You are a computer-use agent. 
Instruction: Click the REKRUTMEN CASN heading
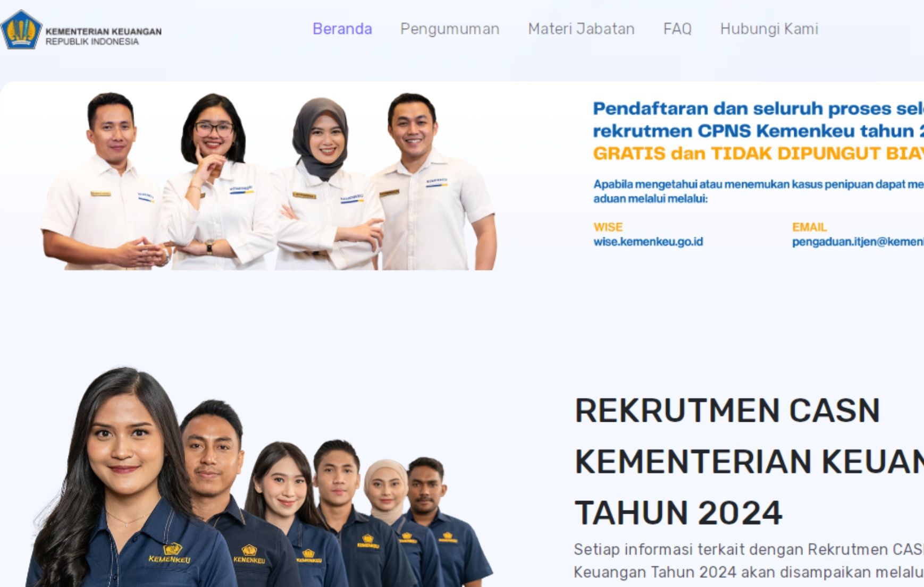click(x=727, y=411)
